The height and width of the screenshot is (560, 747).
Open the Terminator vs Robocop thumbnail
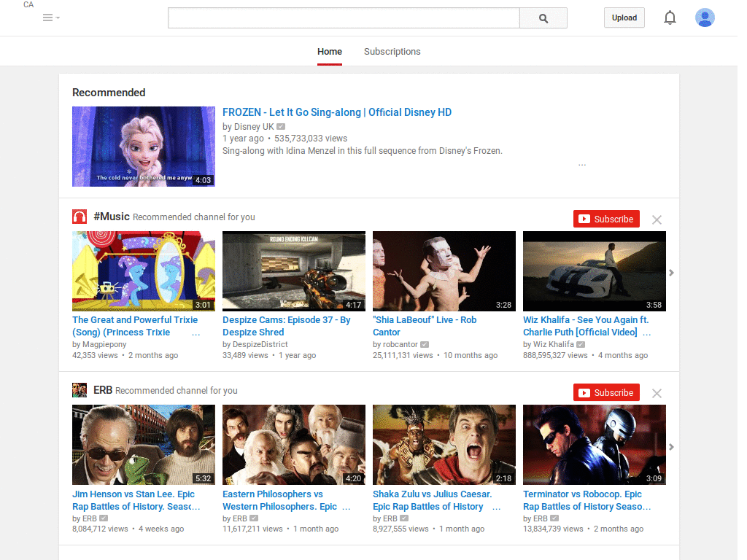(595, 445)
